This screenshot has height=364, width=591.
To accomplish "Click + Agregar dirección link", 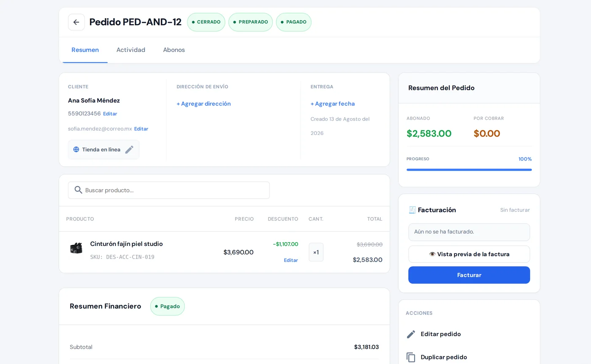I will pyautogui.click(x=203, y=104).
